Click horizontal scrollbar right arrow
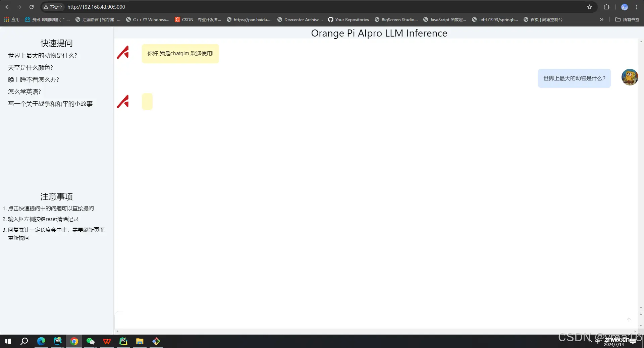Image resolution: width=644 pixels, height=348 pixels. 635,332
